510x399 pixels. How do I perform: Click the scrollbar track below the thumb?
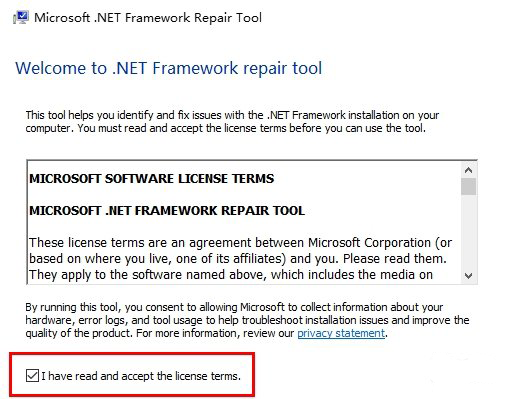point(468,232)
